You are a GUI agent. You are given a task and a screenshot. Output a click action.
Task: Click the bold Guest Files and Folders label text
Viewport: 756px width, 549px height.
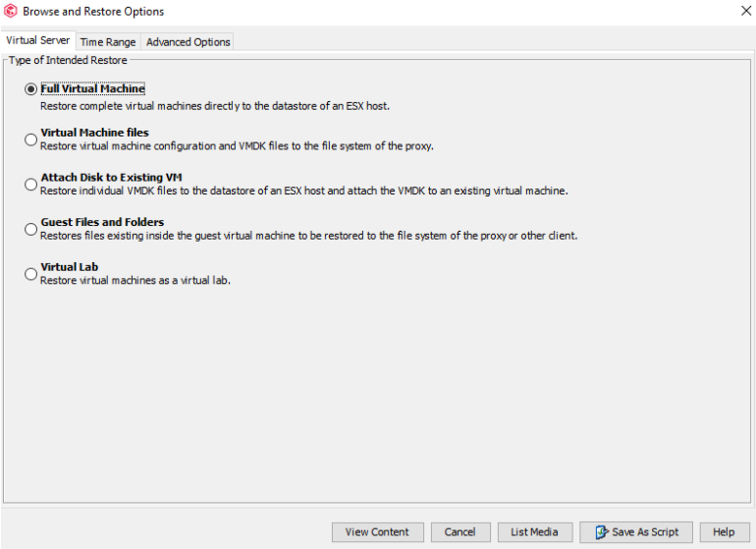(102, 222)
